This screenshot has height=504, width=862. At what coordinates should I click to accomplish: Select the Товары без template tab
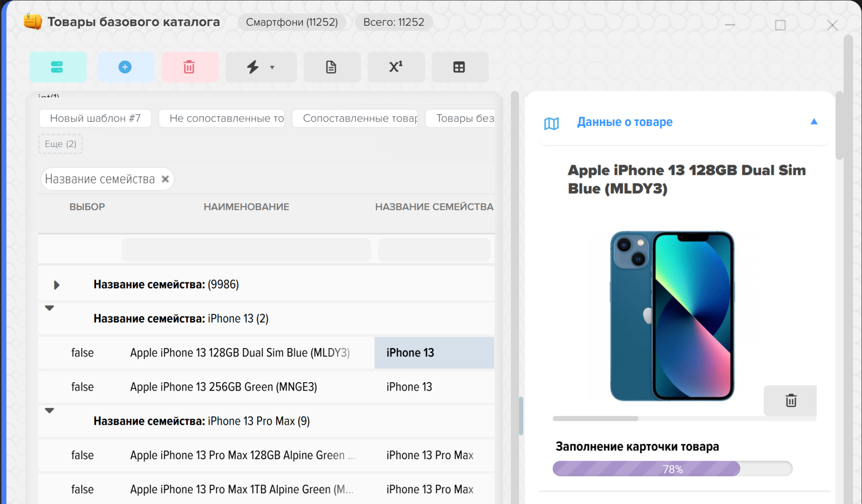(x=460, y=118)
